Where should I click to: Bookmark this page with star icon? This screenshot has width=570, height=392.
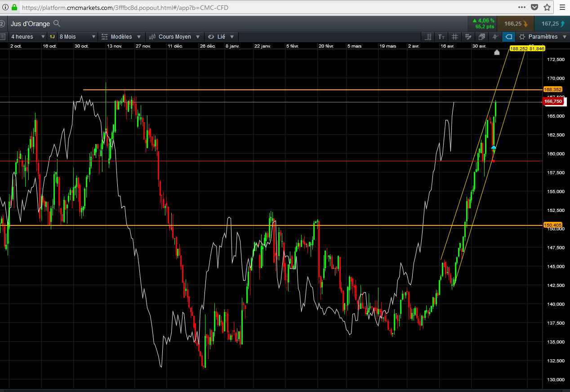click(x=547, y=7)
